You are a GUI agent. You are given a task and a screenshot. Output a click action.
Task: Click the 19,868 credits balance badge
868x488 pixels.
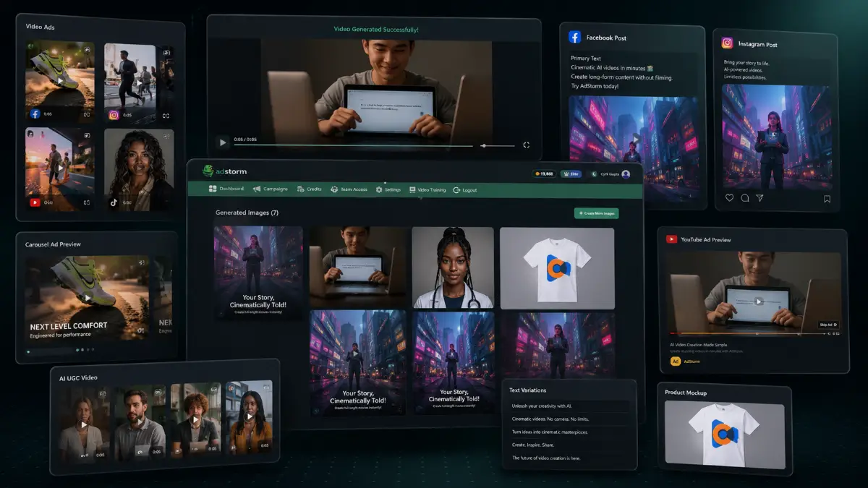click(x=544, y=174)
